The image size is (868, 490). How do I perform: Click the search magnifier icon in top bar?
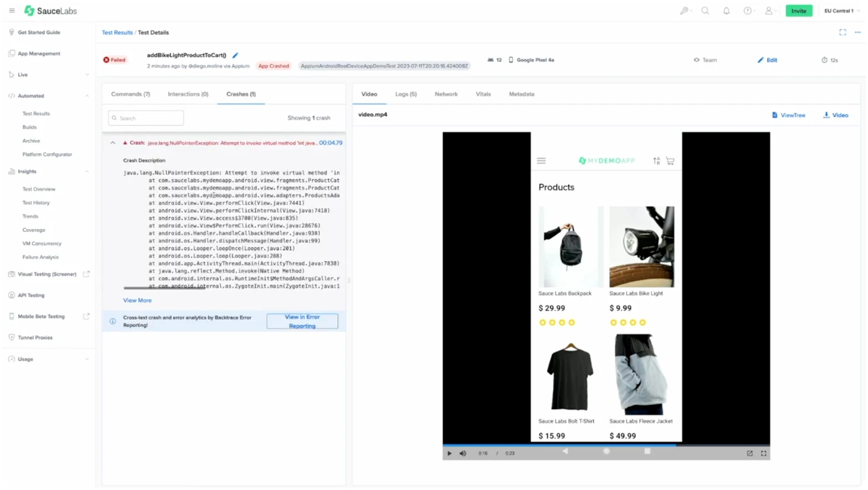point(705,11)
